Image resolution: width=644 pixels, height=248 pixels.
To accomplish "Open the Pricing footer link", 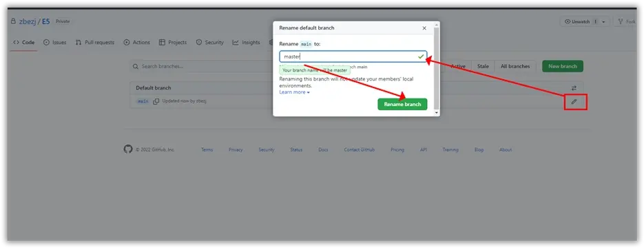I will tap(397, 150).
